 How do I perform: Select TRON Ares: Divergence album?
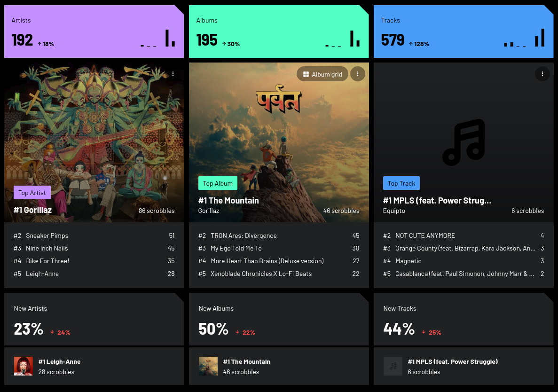click(244, 235)
